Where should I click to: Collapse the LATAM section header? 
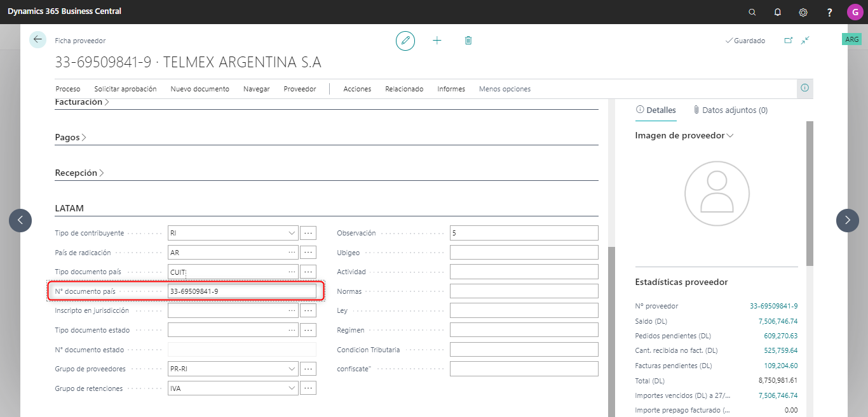(69, 208)
